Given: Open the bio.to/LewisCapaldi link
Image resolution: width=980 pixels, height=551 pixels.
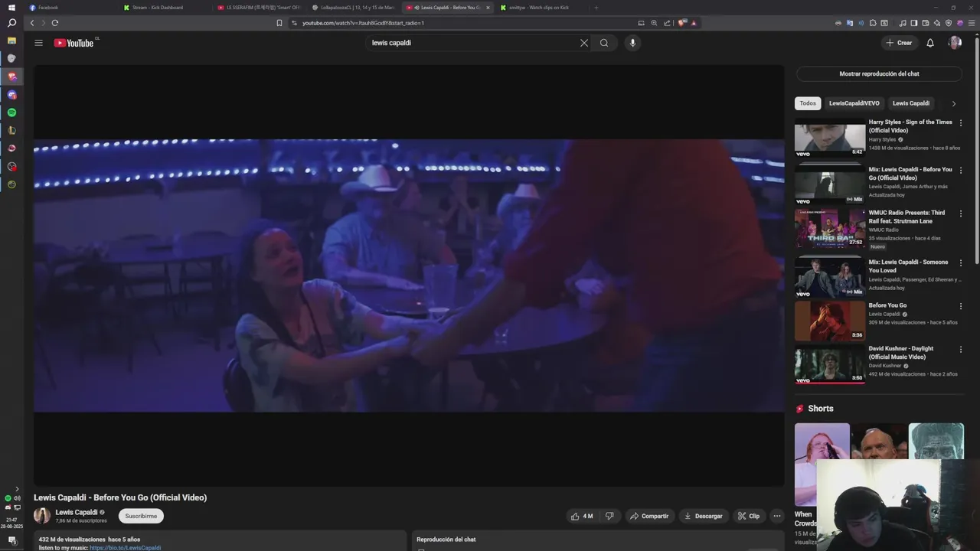Looking at the screenshot, I should [125, 548].
